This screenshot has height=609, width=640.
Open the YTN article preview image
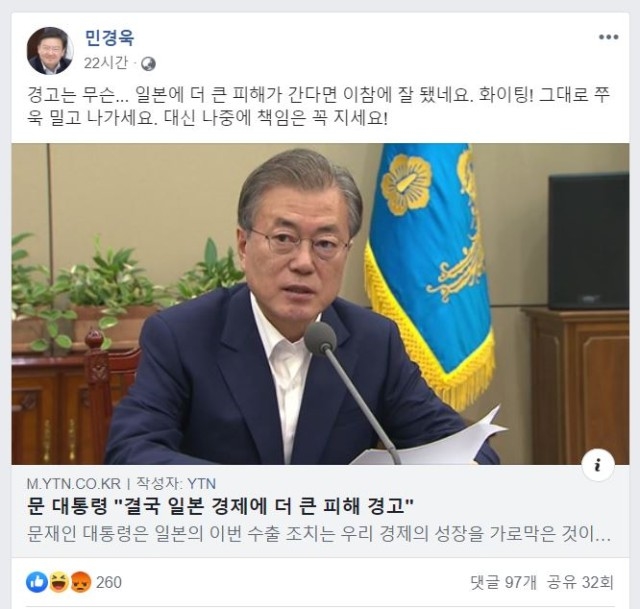click(x=320, y=304)
